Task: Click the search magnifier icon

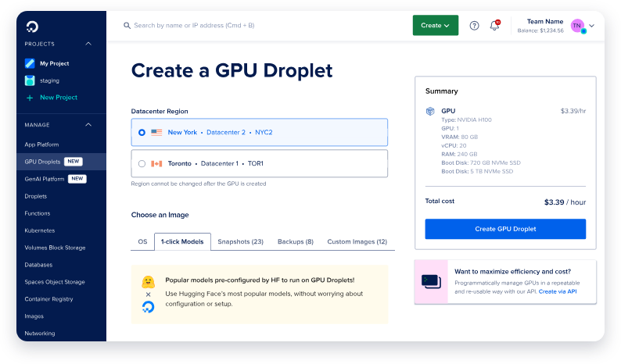Action: pos(127,26)
